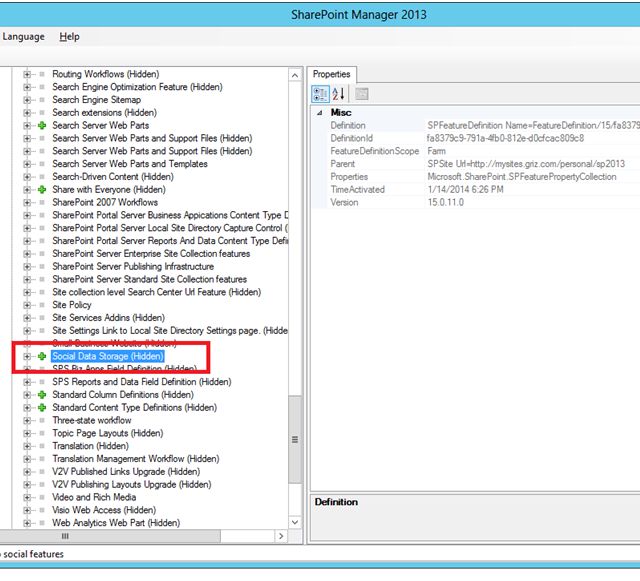Click gray icon beside Video and Rich Media

click(42, 497)
